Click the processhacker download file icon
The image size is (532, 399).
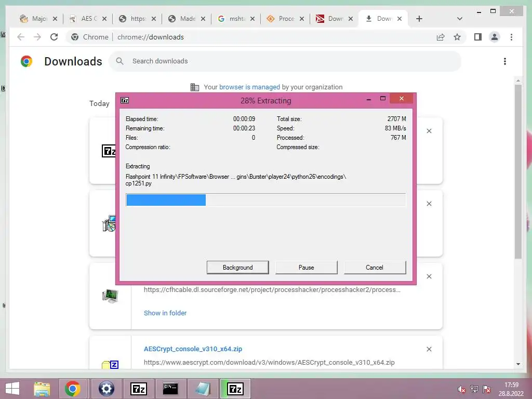point(110,296)
